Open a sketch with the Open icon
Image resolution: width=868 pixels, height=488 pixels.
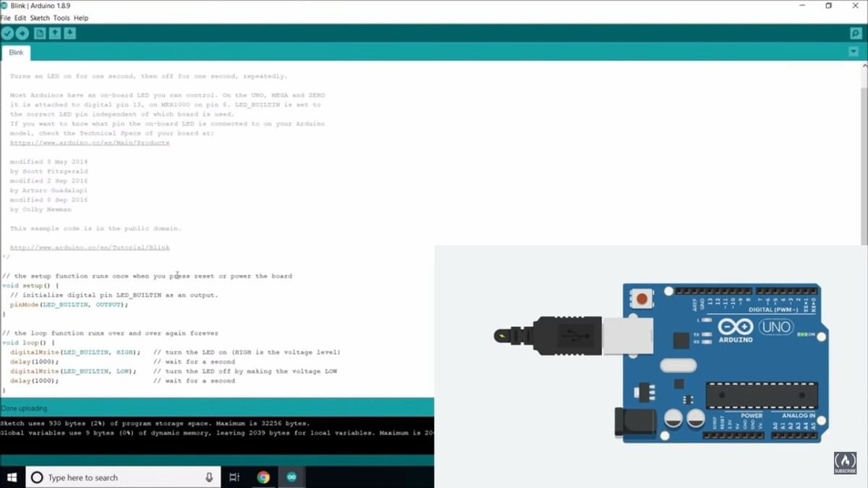[x=55, y=33]
